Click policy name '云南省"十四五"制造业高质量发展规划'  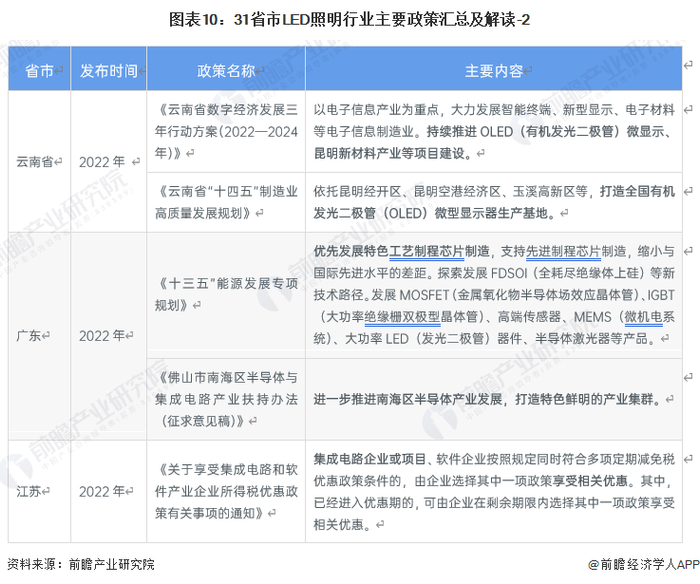(x=226, y=202)
